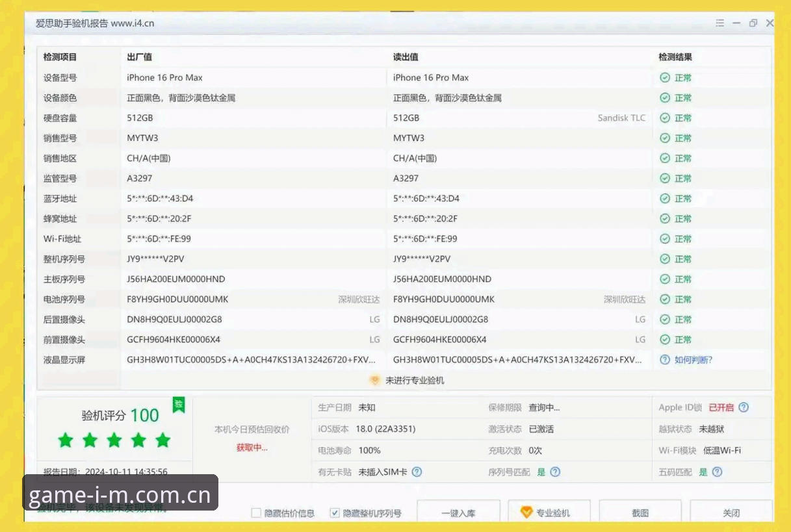Screen dimensions: 791x532
Task: Click the green check icon in 主板序列号 row
Action: tap(665, 279)
